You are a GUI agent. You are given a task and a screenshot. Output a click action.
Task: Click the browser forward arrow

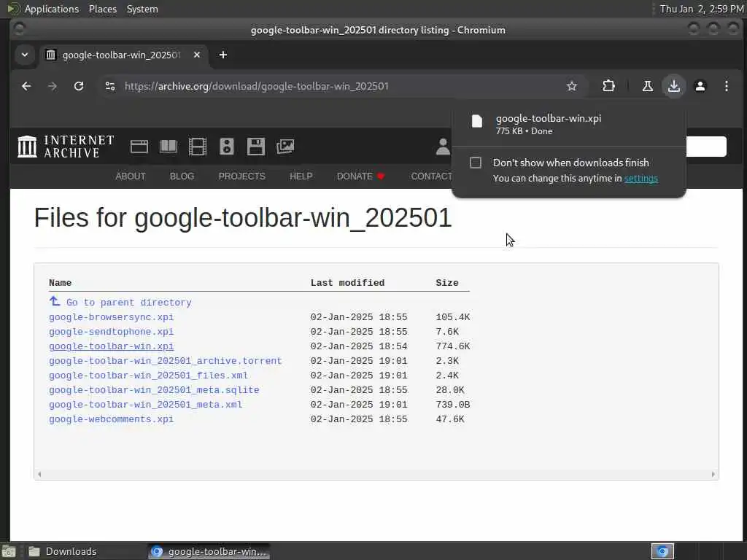(53, 86)
